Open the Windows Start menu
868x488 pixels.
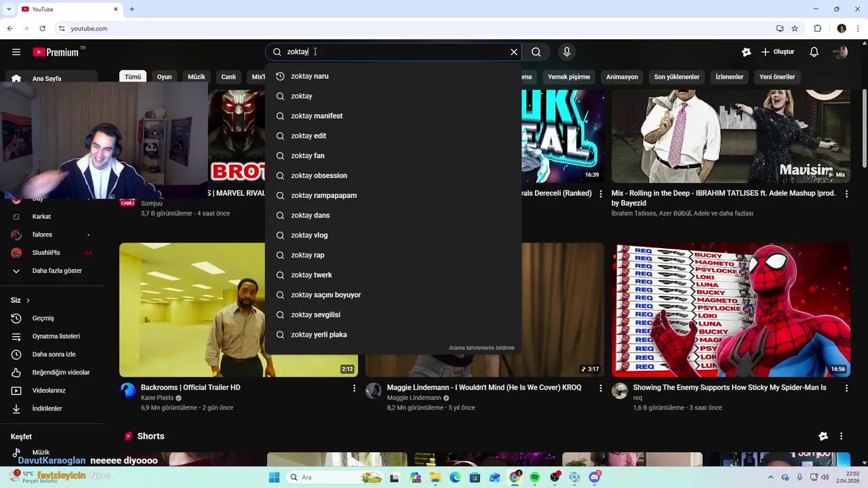[x=274, y=478]
